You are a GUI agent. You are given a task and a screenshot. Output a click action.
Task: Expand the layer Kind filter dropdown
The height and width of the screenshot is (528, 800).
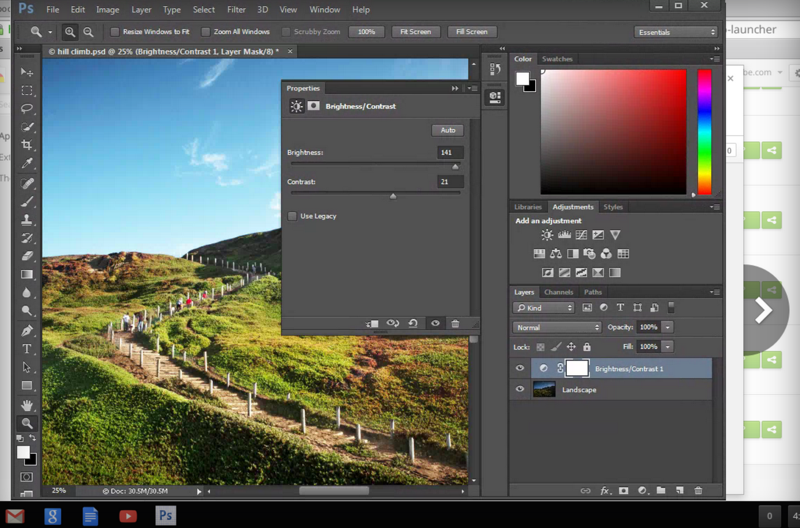pos(544,308)
